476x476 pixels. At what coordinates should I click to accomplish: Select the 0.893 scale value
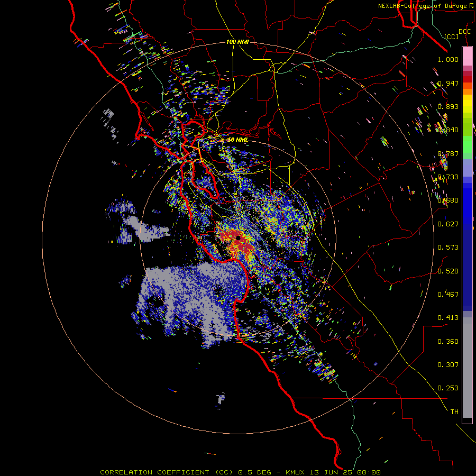click(x=448, y=106)
